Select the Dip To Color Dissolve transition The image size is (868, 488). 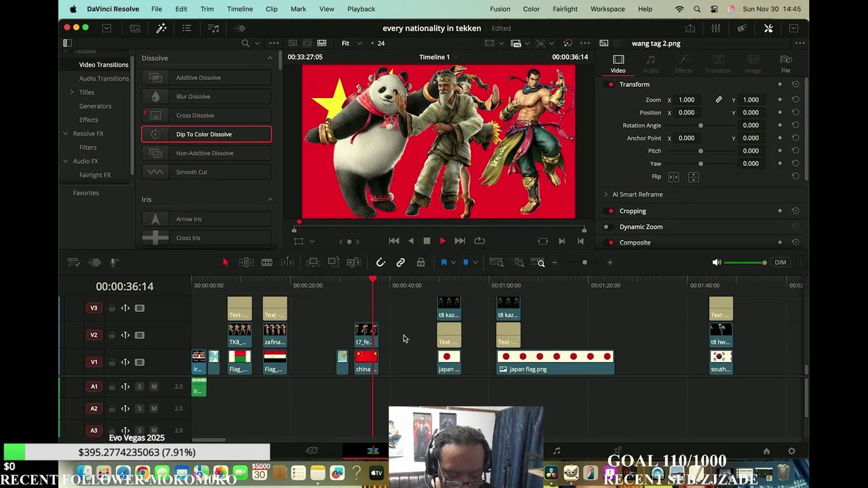click(207, 134)
